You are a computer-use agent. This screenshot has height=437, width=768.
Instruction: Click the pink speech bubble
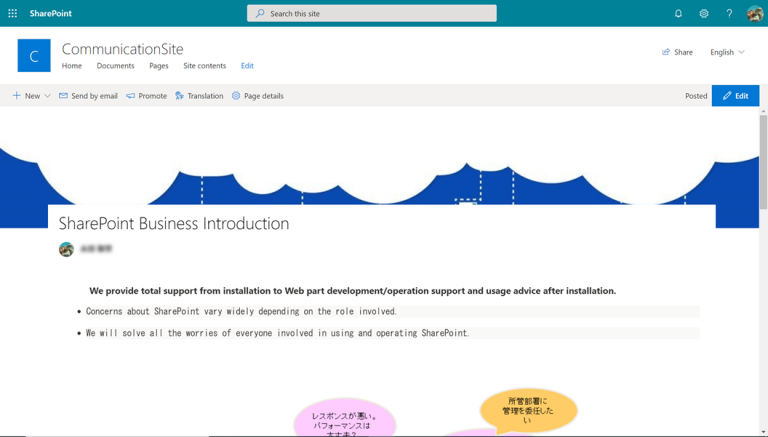(x=345, y=418)
